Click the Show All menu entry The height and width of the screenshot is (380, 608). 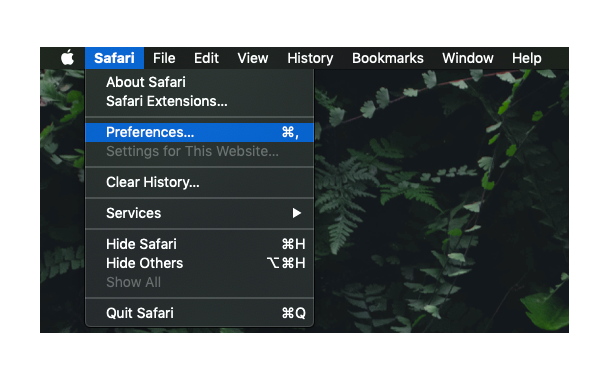(x=199, y=282)
